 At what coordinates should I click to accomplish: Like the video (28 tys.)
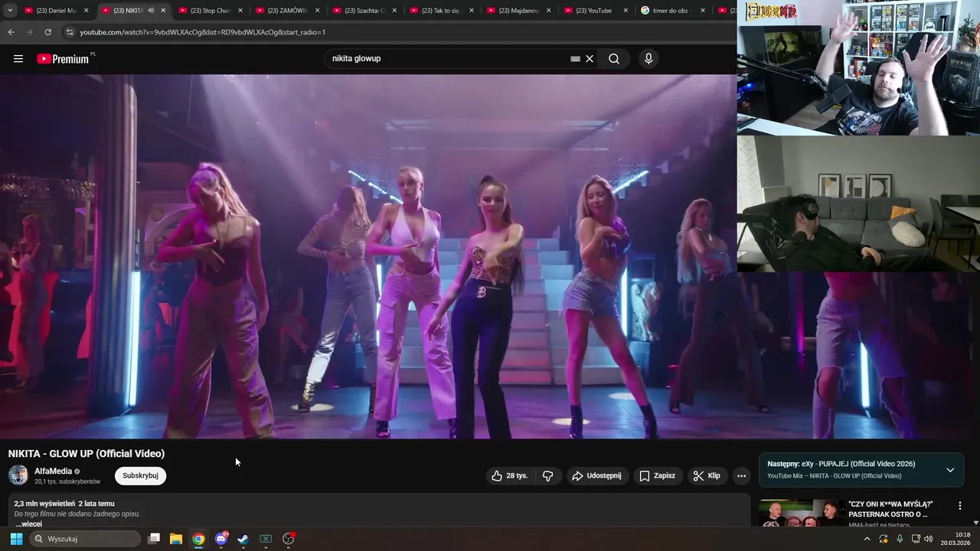point(510,476)
